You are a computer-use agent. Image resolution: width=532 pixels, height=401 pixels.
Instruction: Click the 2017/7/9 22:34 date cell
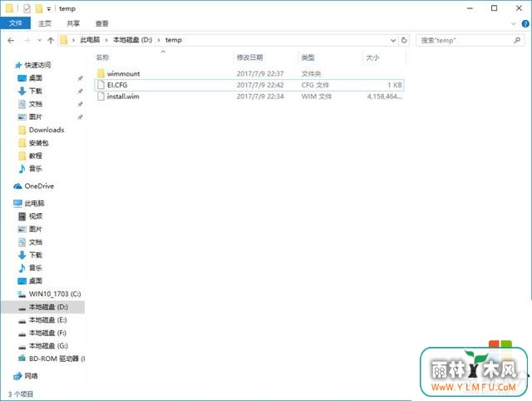[260, 97]
